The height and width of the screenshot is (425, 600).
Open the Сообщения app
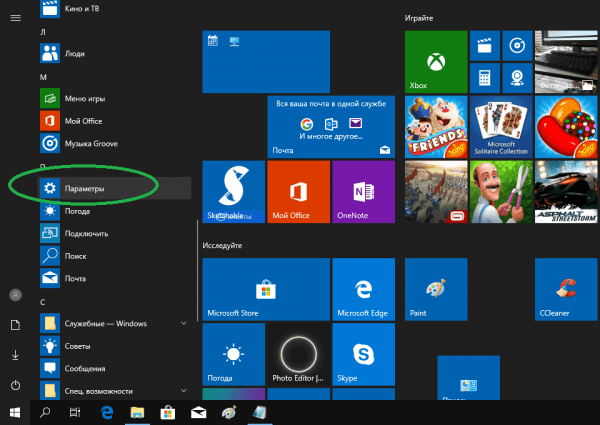pyautogui.click(x=115, y=368)
